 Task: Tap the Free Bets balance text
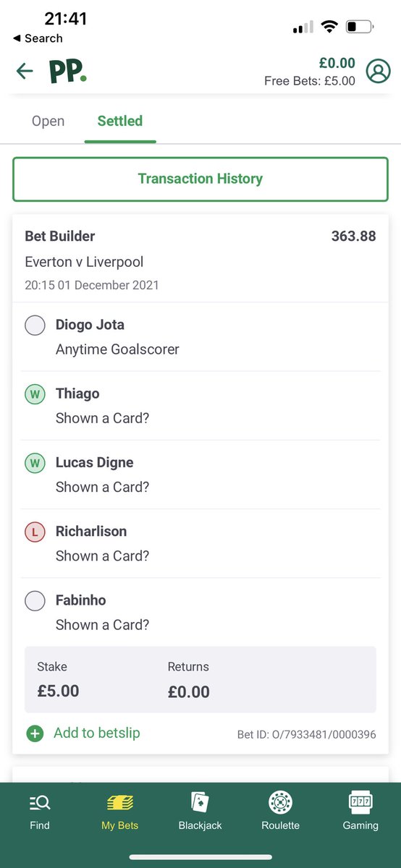click(310, 81)
